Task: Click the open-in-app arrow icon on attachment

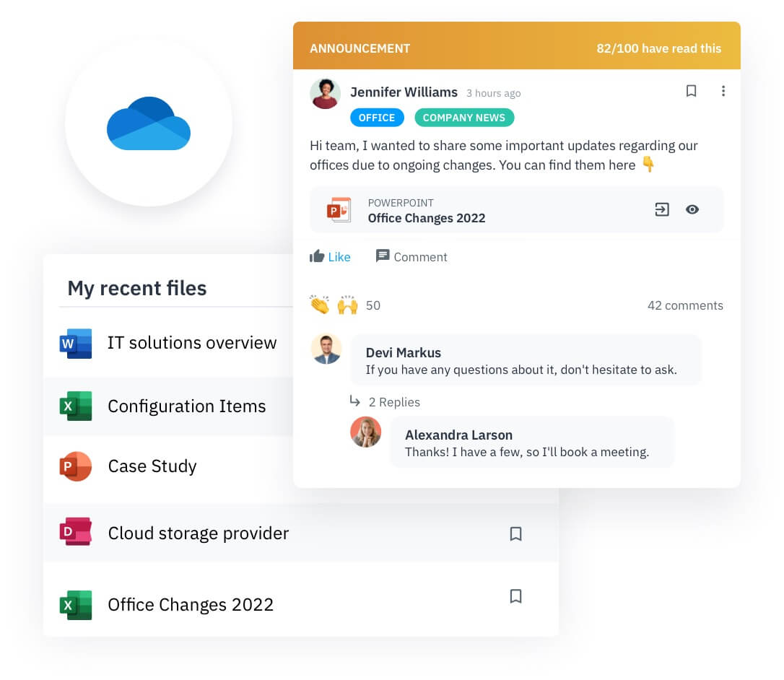Action: 662,209
